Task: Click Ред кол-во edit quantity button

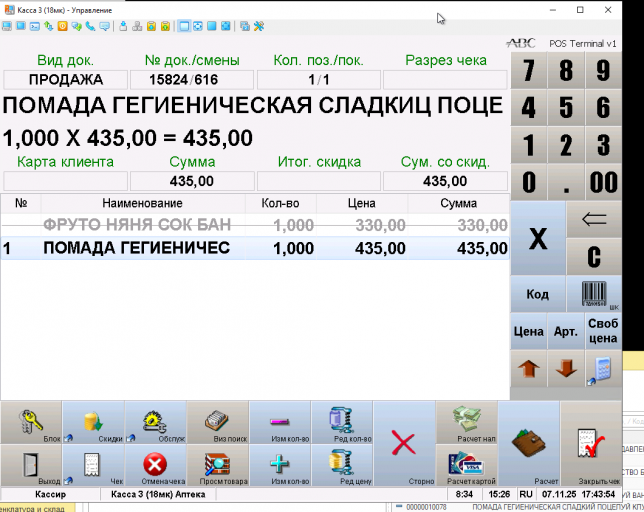Action: point(342,422)
